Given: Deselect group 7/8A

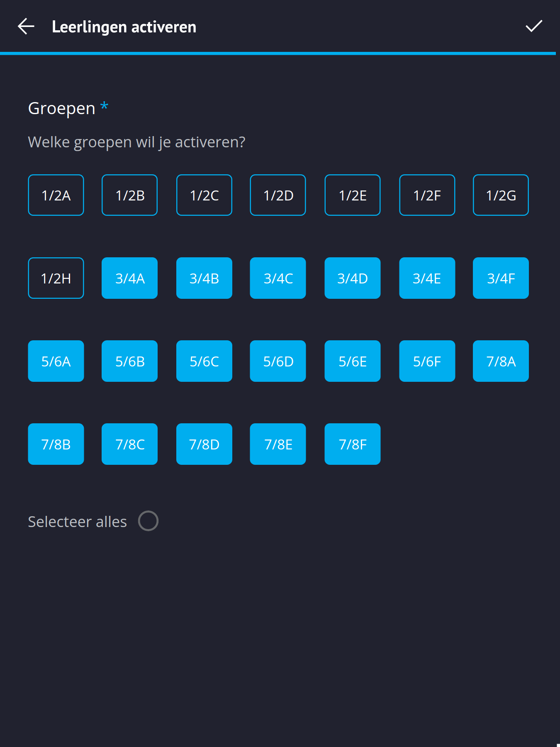Looking at the screenshot, I should coord(501,361).
